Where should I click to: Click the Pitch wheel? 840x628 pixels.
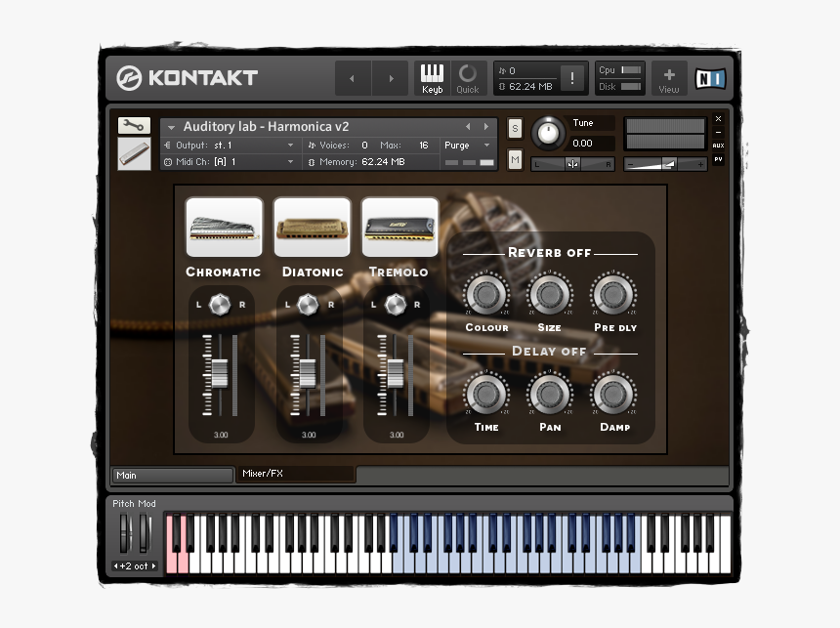(125, 532)
